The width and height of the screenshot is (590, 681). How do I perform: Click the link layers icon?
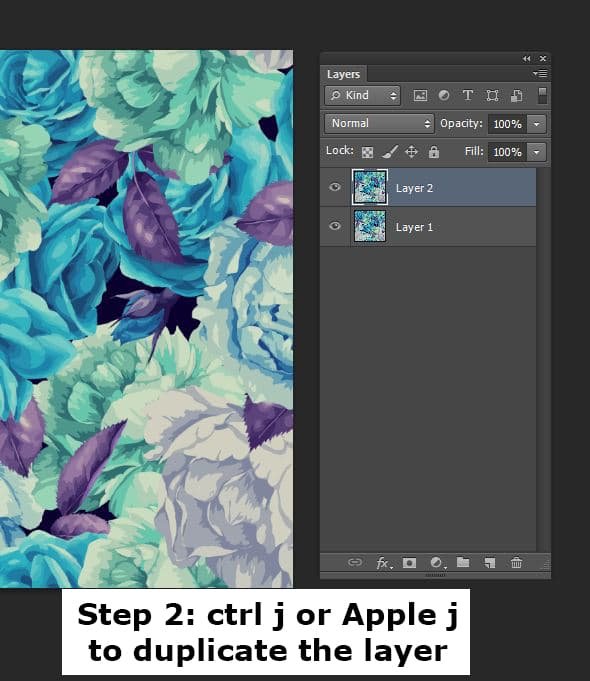pyautogui.click(x=355, y=563)
